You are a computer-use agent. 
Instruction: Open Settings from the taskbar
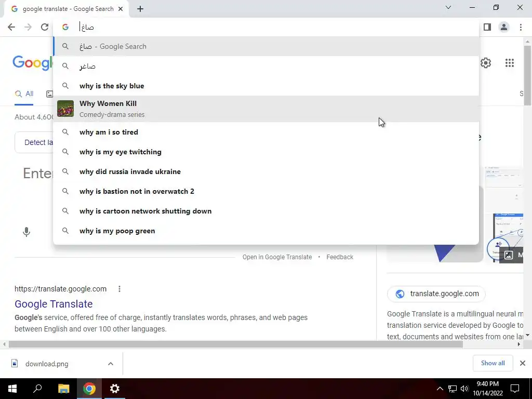point(115,389)
